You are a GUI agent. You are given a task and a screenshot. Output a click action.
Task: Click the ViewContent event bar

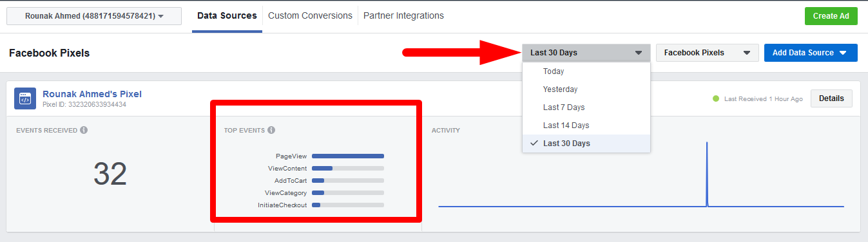point(348,168)
